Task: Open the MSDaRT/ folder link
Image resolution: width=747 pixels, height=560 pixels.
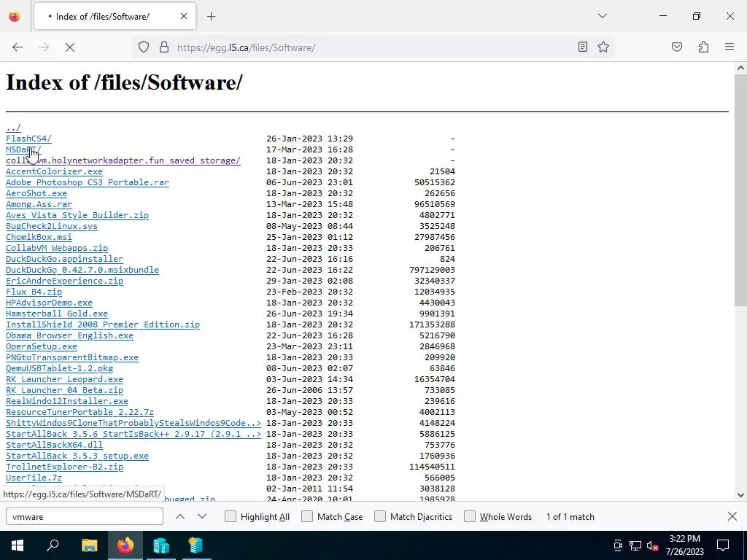Action: (23, 149)
